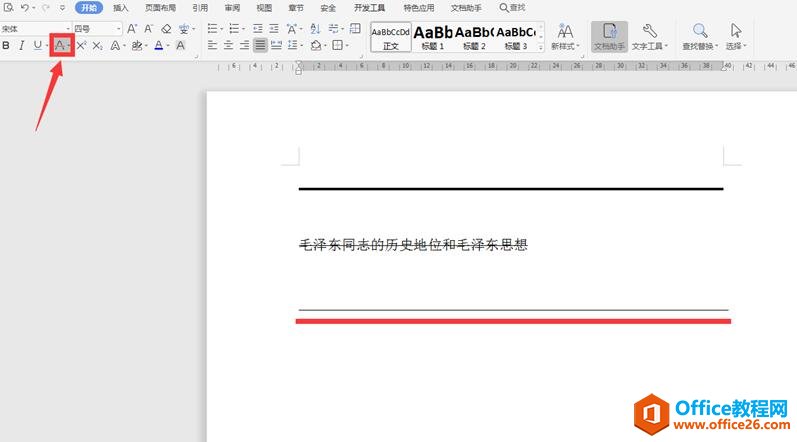Apply paragraph shading fill color
The height and width of the screenshot is (442, 797).
tap(316, 45)
